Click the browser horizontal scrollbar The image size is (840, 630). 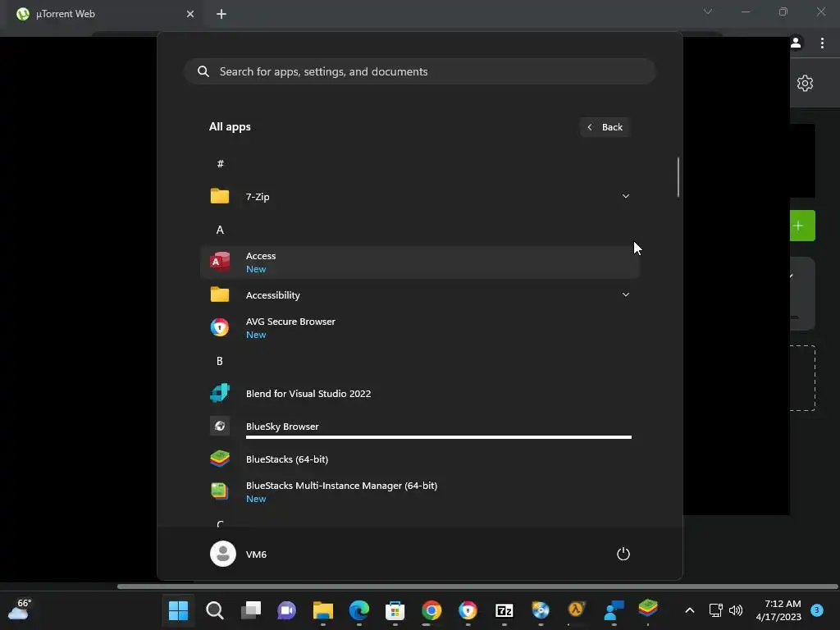point(477,587)
